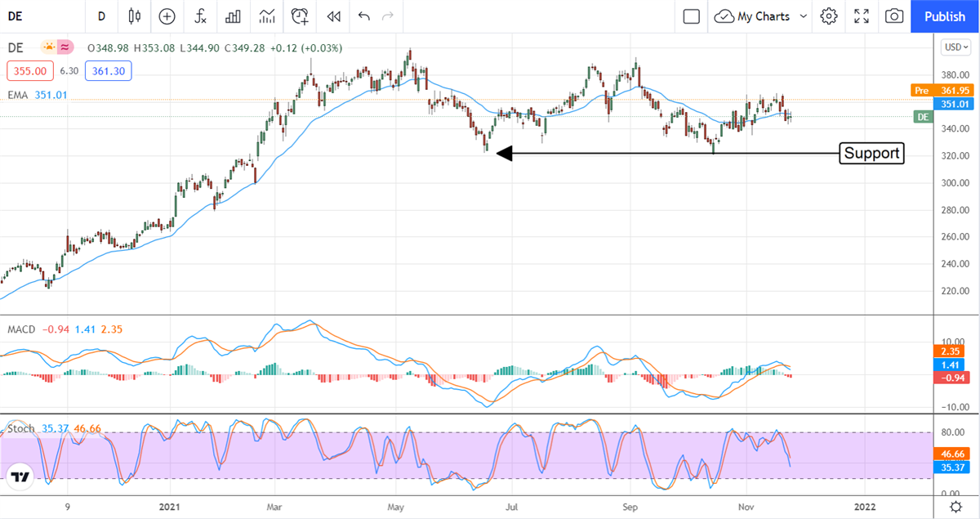
Task: Open chart settings gear
Action: point(829,16)
